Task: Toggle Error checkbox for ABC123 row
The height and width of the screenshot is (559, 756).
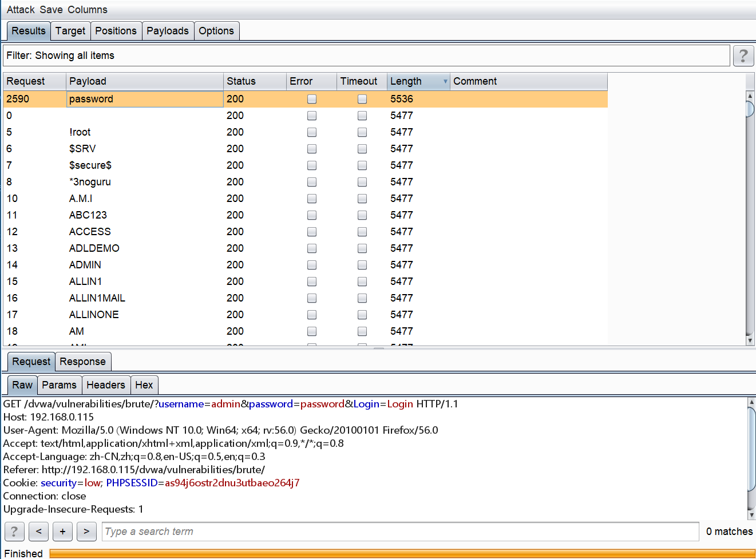Action: tap(312, 215)
